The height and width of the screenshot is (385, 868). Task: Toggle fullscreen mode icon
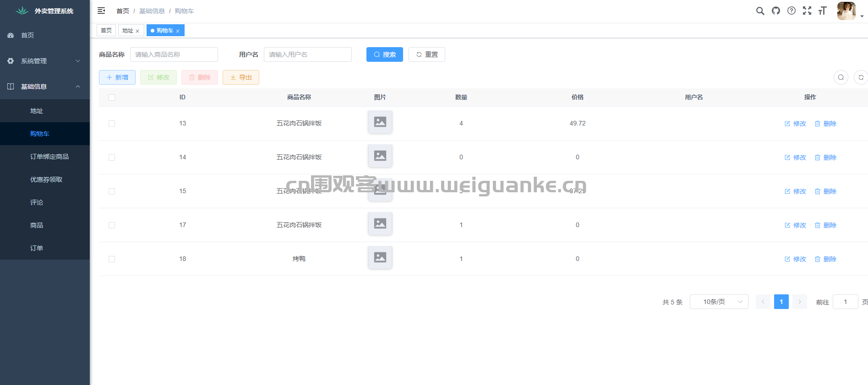pos(807,11)
